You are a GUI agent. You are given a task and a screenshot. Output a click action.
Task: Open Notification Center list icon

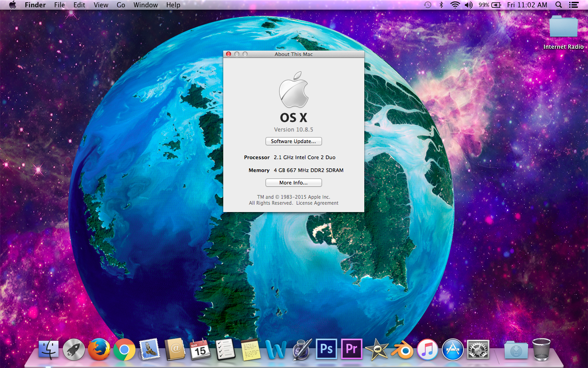tap(573, 5)
